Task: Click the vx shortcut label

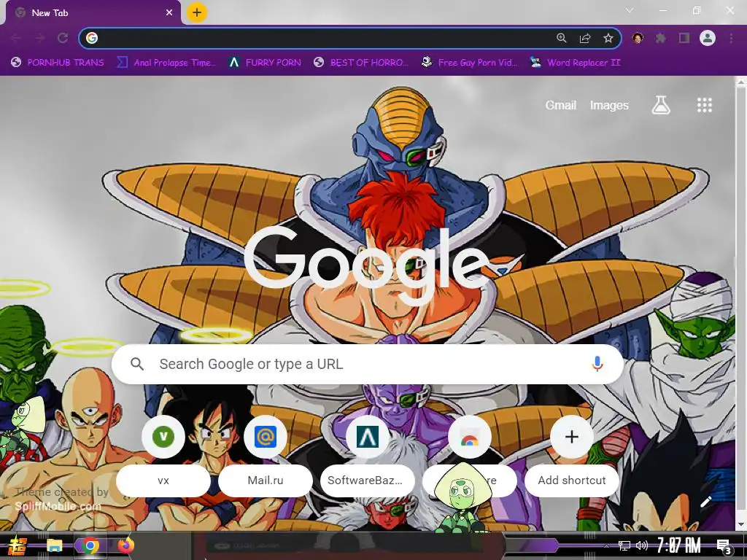Action: (163, 481)
